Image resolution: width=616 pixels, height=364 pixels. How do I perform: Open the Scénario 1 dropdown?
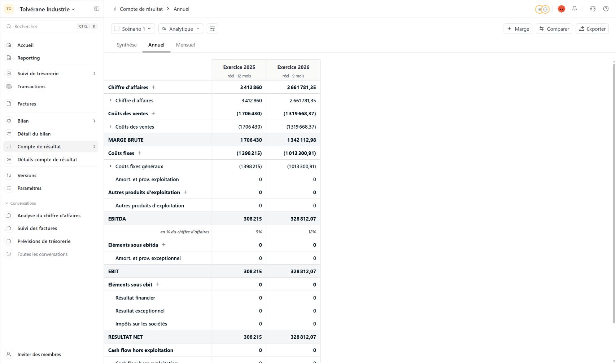[x=133, y=29]
